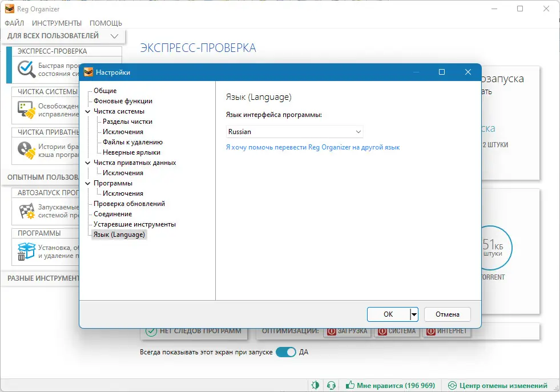Open Файлы к удалению settings page
The width and height of the screenshot is (560, 392).
pos(132,142)
